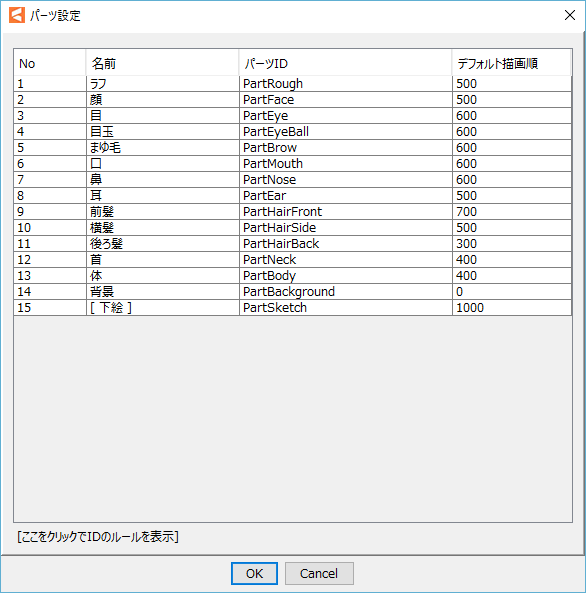Viewport: 586px width, 593px height.
Task: Click the 名前 column header
Action: 163,63
